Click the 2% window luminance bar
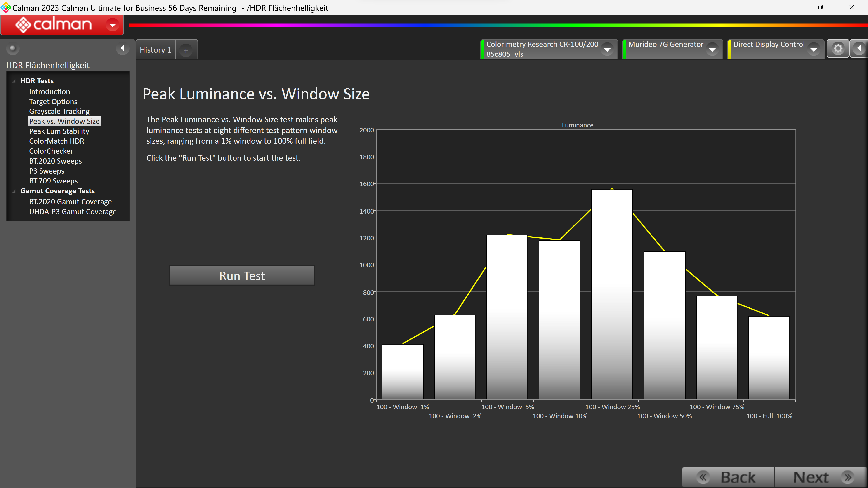Viewport: 868px width, 488px height. tap(455, 357)
